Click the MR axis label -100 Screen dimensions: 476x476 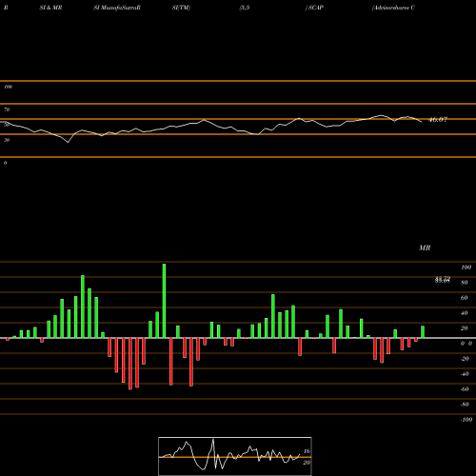(466, 420)
